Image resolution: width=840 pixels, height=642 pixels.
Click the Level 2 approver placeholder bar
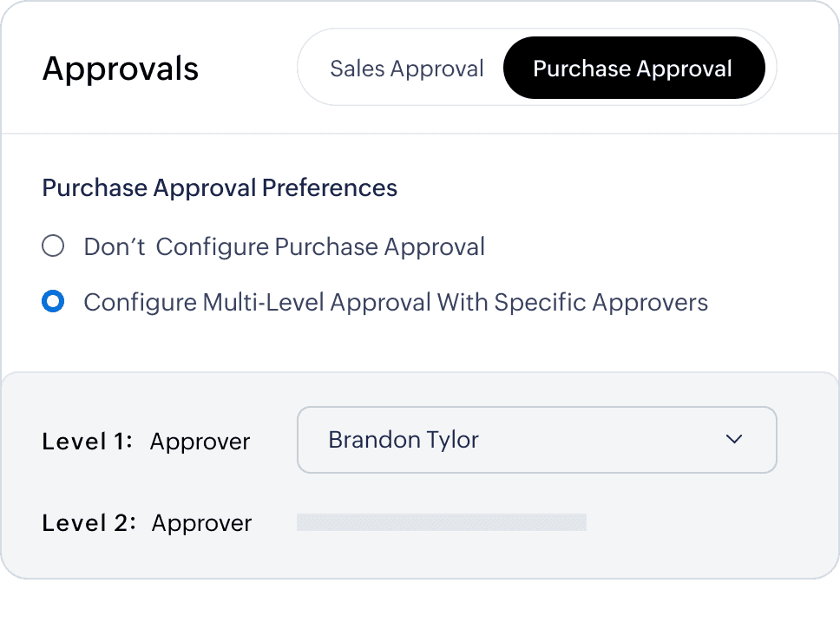click(x=442, y=522)
